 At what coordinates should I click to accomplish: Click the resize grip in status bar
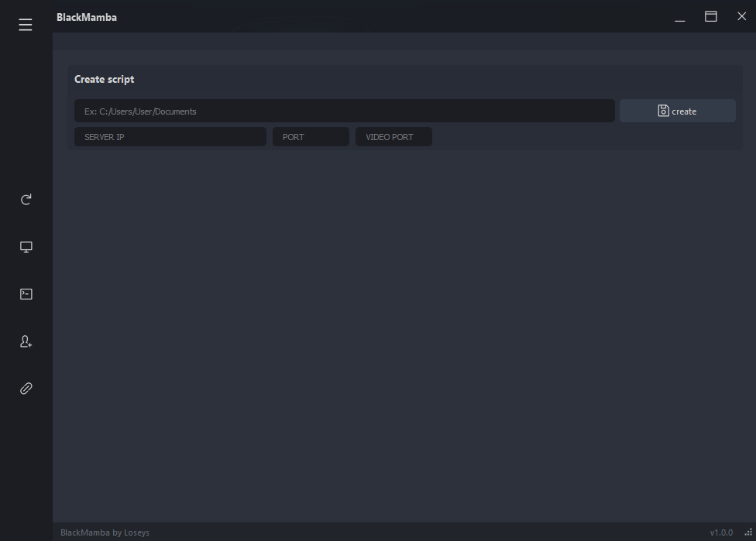click(748, 532)
